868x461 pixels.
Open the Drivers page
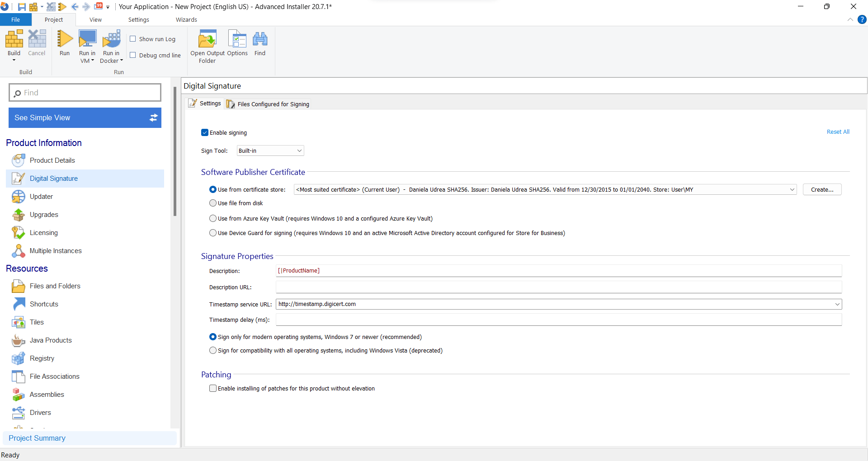tap(40, 413)
